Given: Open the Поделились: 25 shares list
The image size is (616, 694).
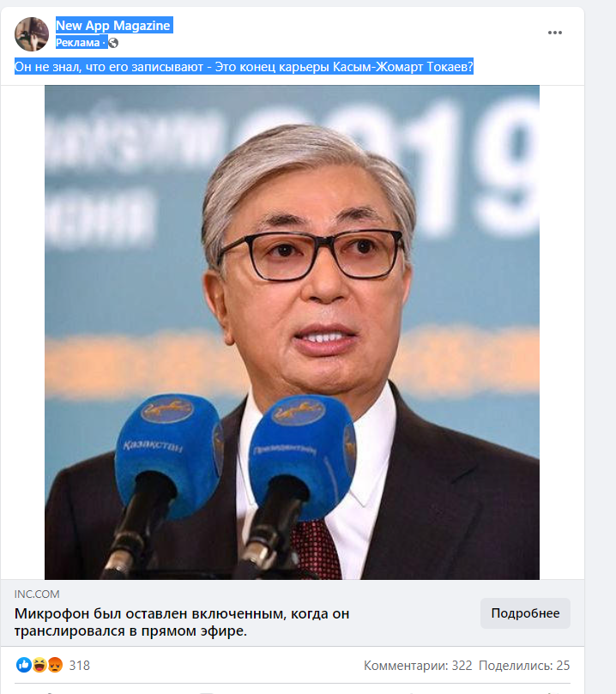Looking at the screenshot, I should click(524, 665).
